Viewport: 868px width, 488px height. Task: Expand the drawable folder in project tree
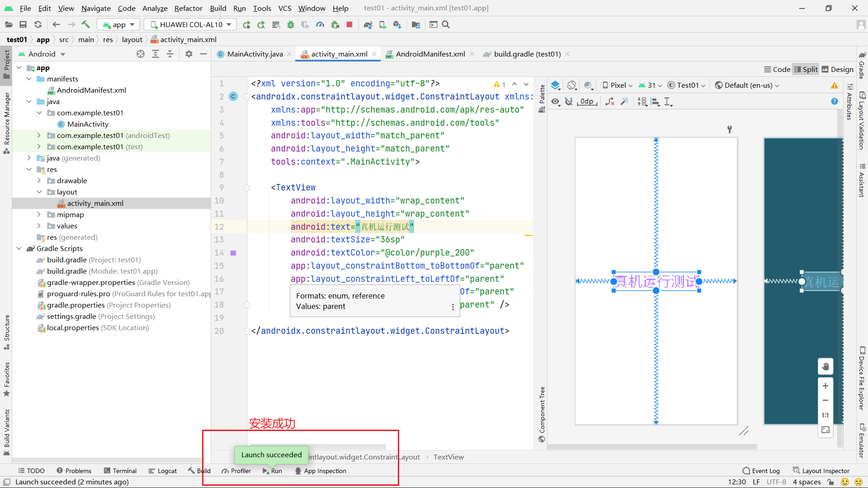pyautogui.click(x=39, y=180)
